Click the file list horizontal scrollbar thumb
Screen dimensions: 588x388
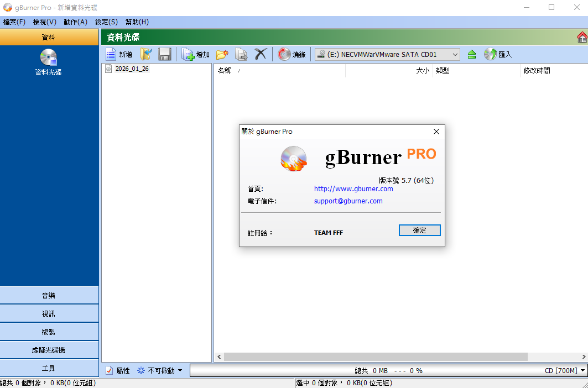376,357
